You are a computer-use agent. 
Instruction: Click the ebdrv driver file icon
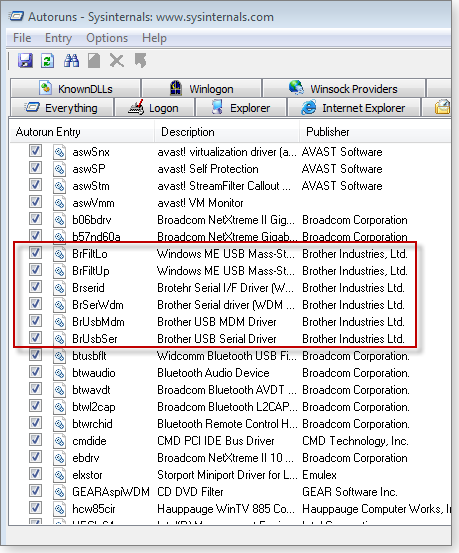tap(59, 458)
